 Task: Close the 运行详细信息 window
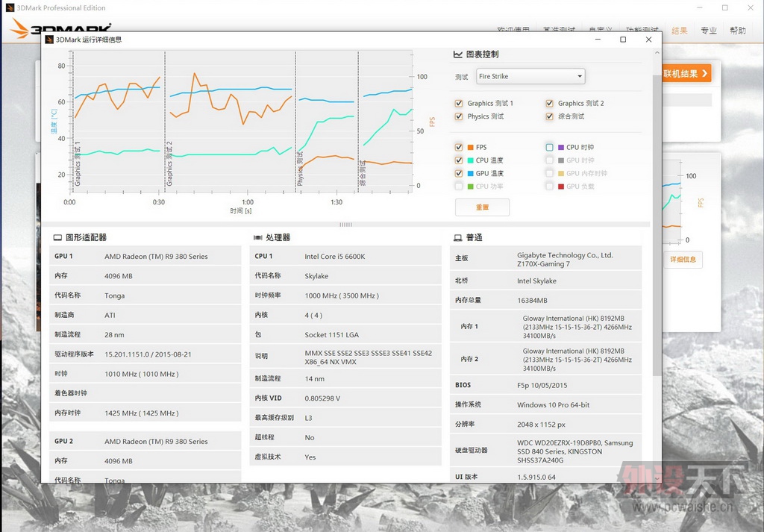[648, 40]
